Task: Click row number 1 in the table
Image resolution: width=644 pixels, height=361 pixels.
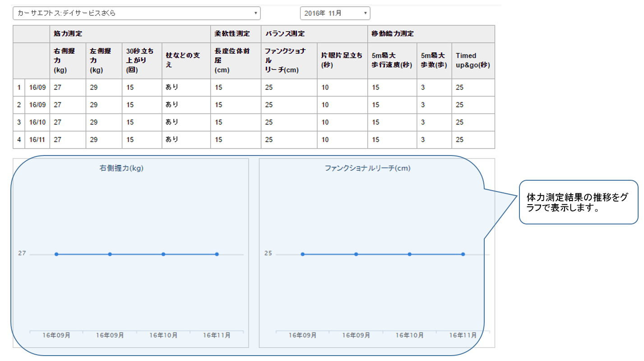Action: click(x=19, y=87)
